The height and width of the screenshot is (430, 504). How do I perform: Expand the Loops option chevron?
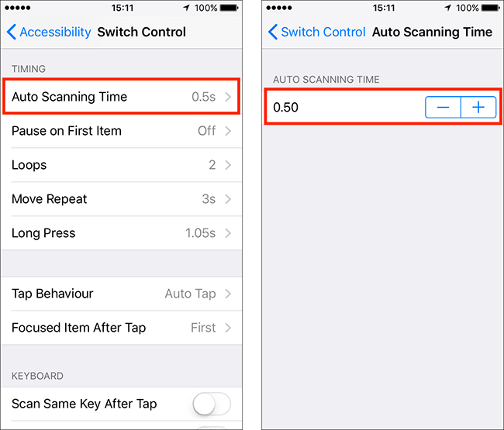point(228,165)
